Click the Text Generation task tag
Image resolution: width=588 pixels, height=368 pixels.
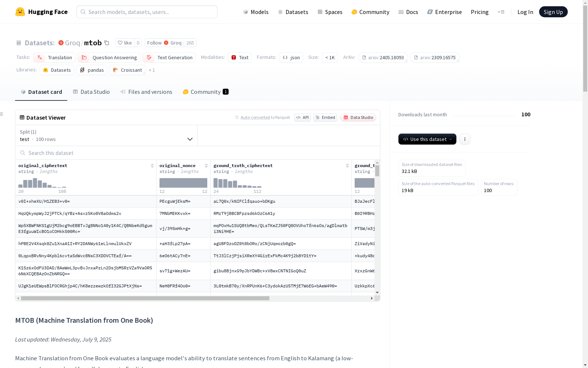(169, 57)
